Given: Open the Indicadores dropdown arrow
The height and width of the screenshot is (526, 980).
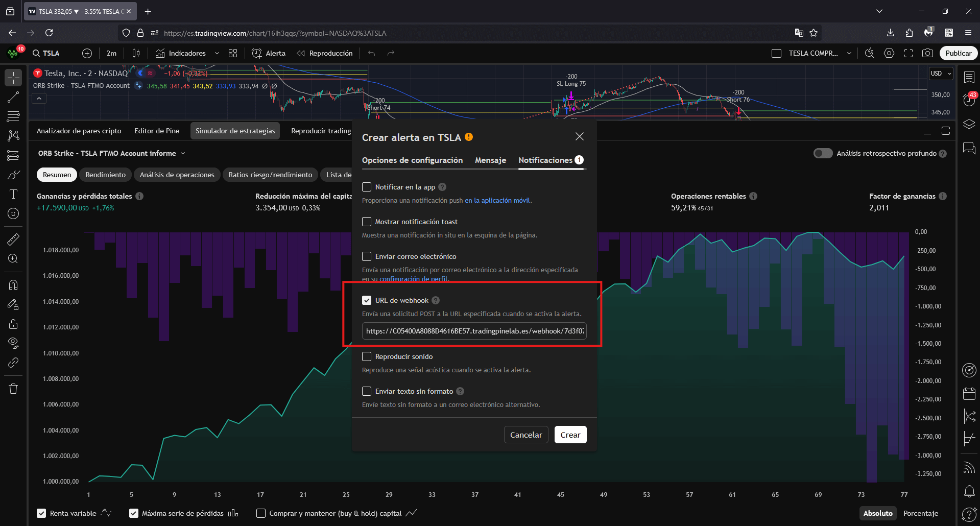Looking at the screenshot, I should coord(217,53).
